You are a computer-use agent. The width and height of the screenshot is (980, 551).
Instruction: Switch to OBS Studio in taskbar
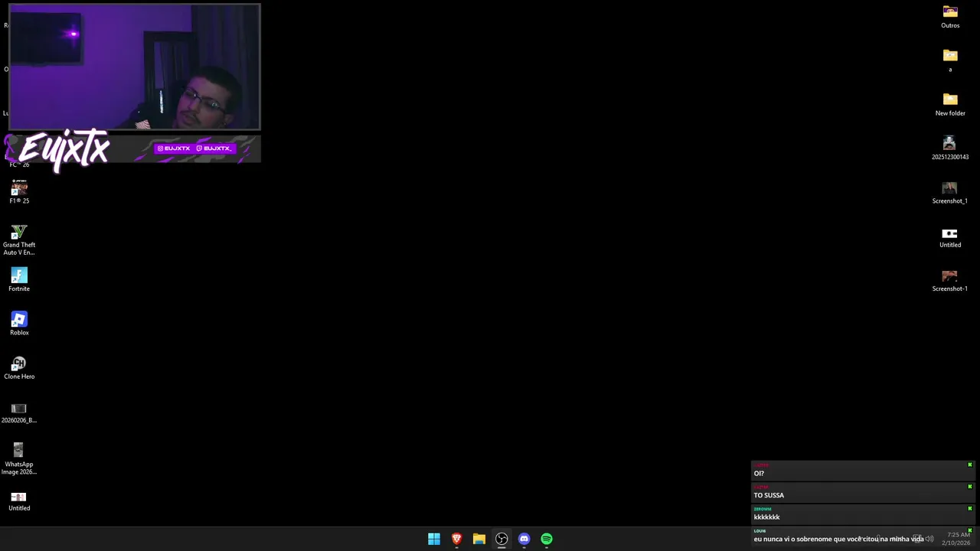[x=501, y=539]
